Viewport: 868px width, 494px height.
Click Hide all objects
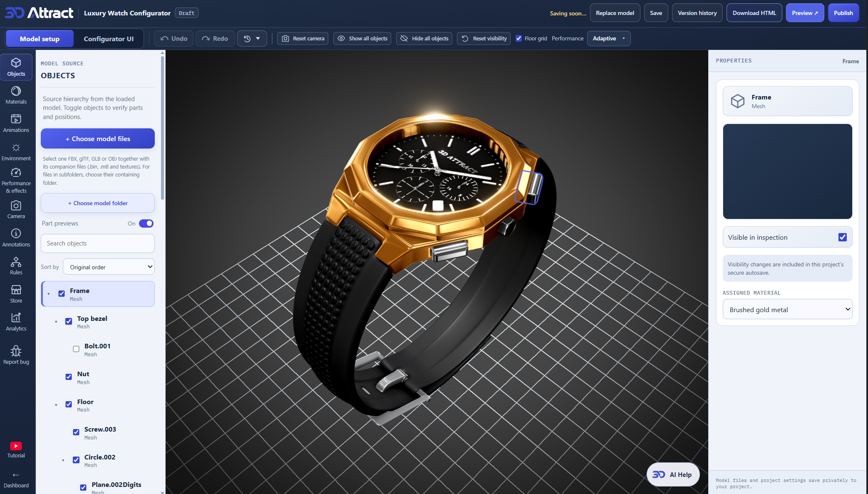tap(424, 38)
